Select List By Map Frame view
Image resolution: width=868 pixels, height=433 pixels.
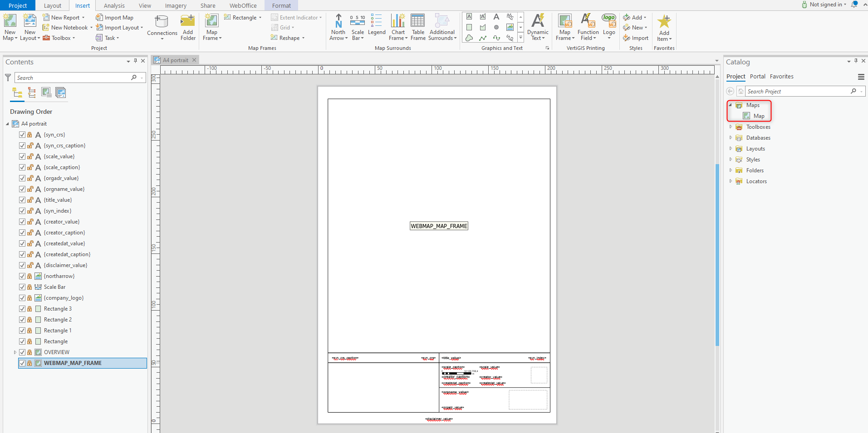click(46, 93)
